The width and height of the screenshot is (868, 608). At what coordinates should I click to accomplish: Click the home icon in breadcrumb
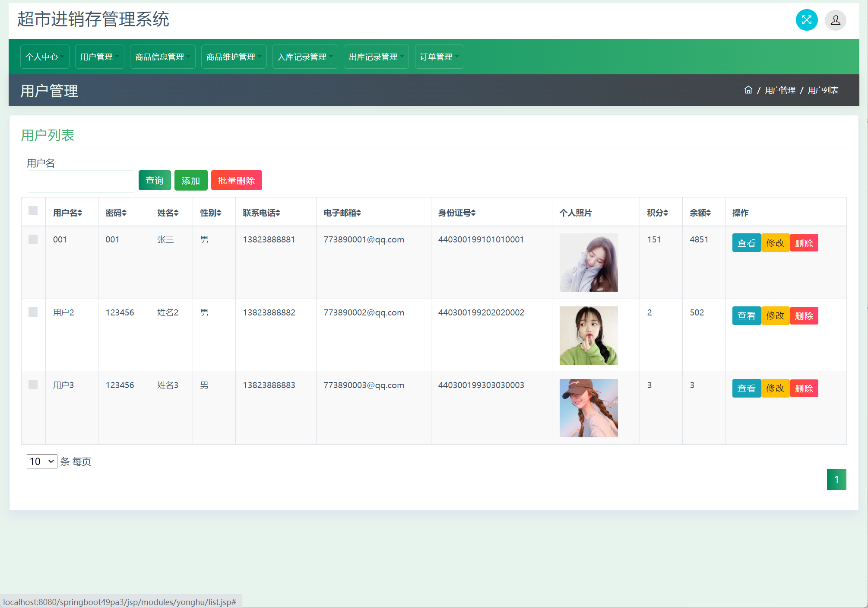tap(748, 90)
